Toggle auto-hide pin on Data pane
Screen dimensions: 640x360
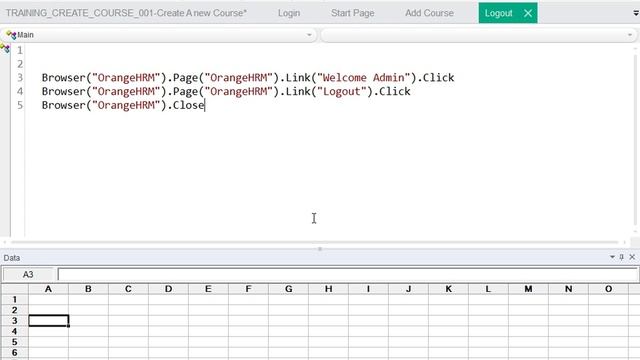click(x=622, y=257)
